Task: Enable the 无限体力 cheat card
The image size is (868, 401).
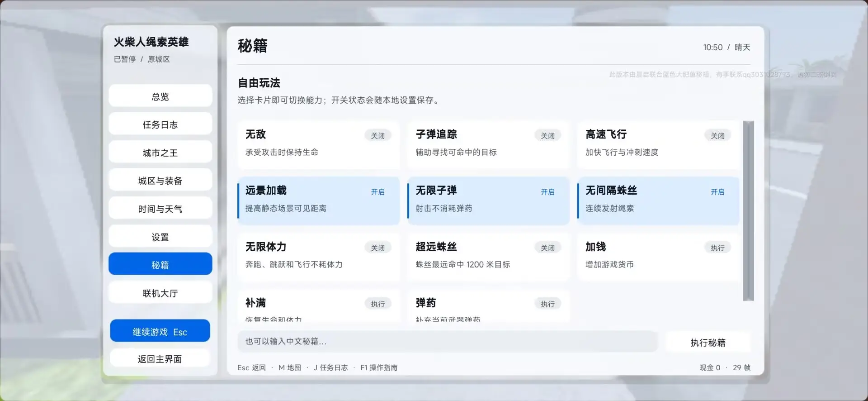Action: 319,257
